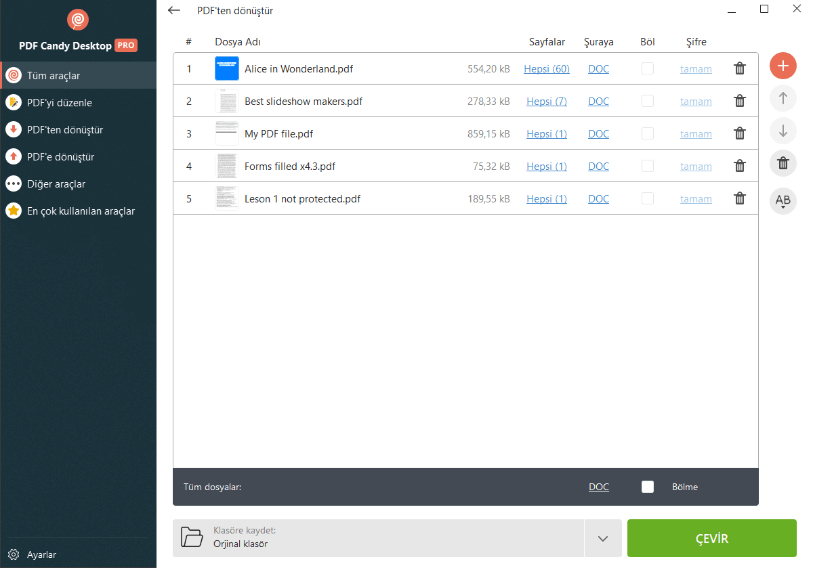Screen dimensions: 813x568
Task: Check the Bölme checkbox for all files
Action: 648,487
